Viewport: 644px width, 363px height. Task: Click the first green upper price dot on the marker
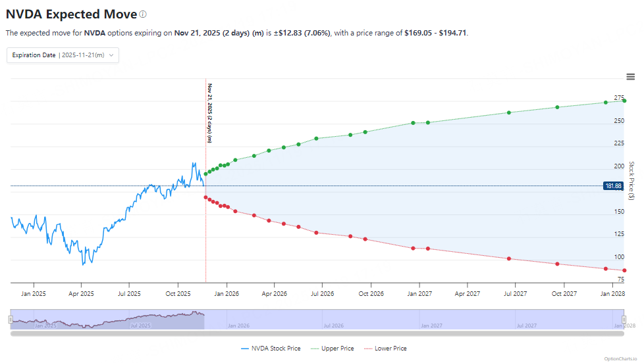[x=205, y=174]
